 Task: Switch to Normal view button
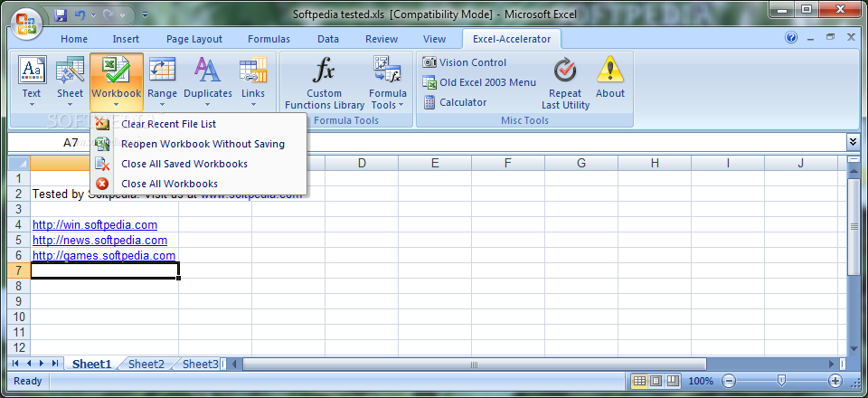[639, 381]
